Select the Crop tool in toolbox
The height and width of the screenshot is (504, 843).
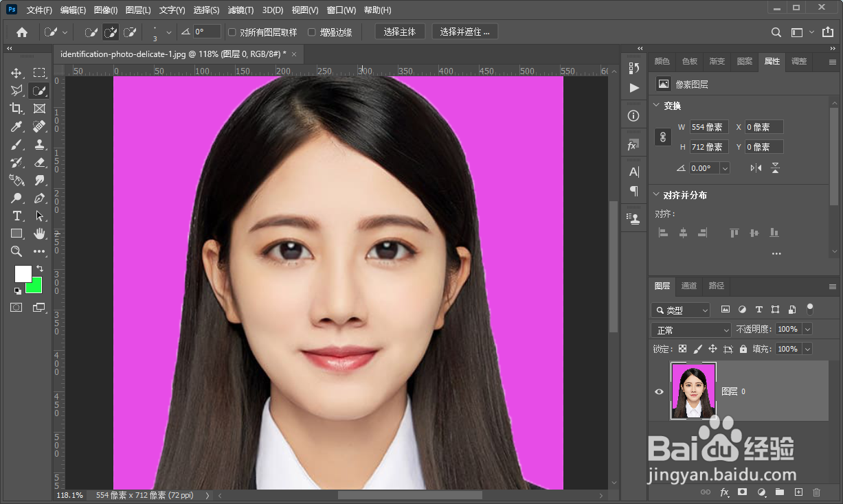click(16, 108)
